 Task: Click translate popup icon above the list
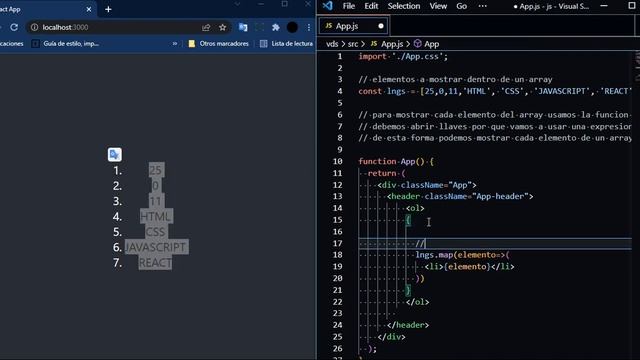(115, 154)
